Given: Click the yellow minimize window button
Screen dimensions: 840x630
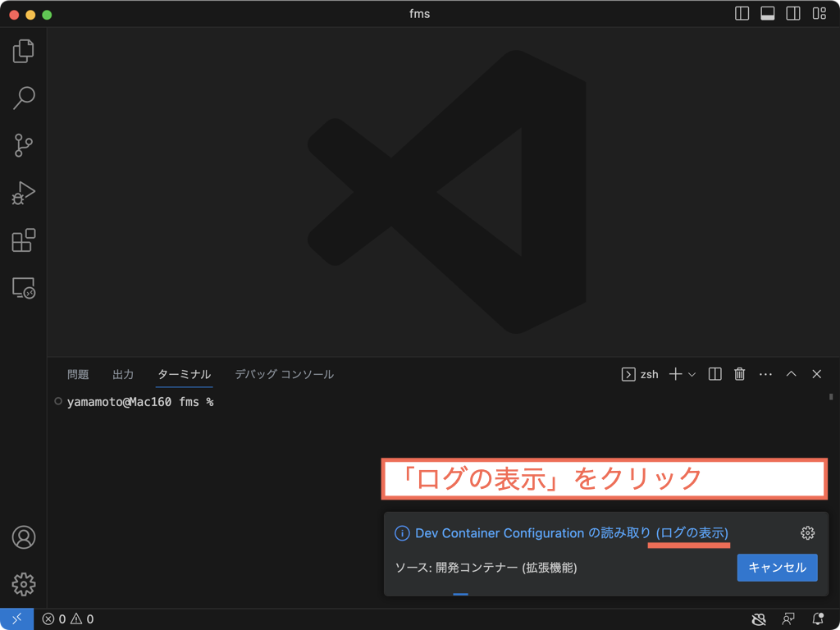Looking at the screenshot, I should click(30, 15).
